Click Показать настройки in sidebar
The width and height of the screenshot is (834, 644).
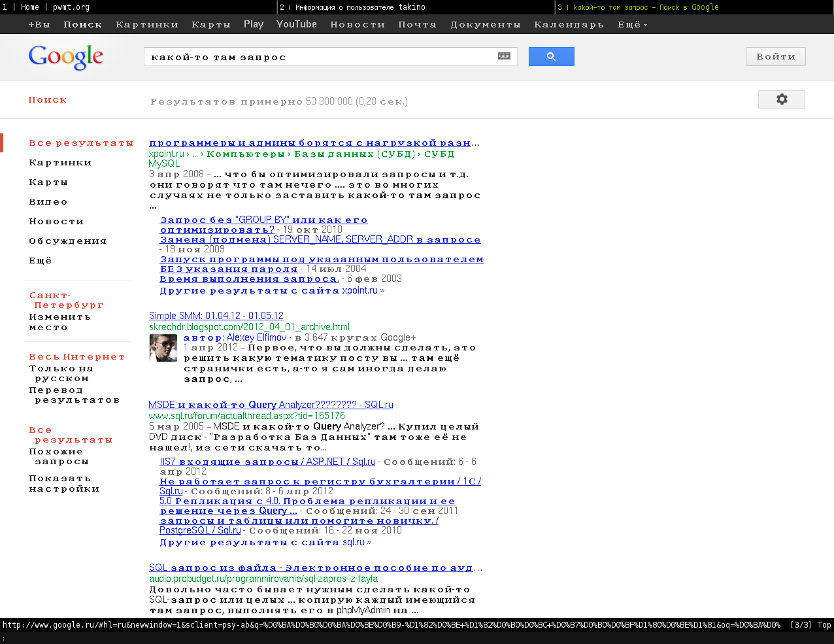[x=64, y=484]
